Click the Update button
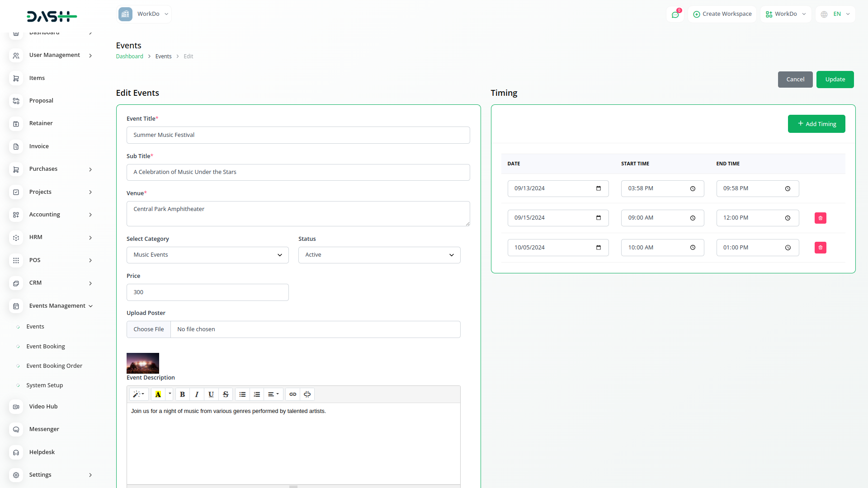Screen dimensions: 868x488 [x=835, y=80]
